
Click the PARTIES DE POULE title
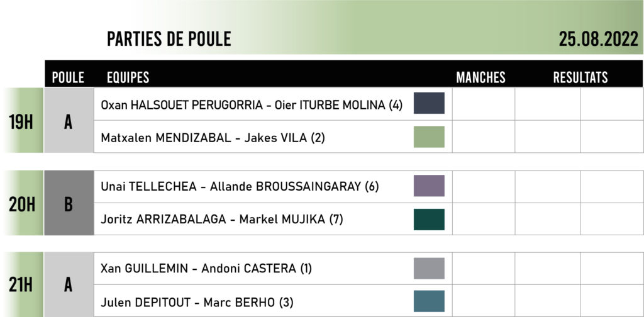[169, 40]
